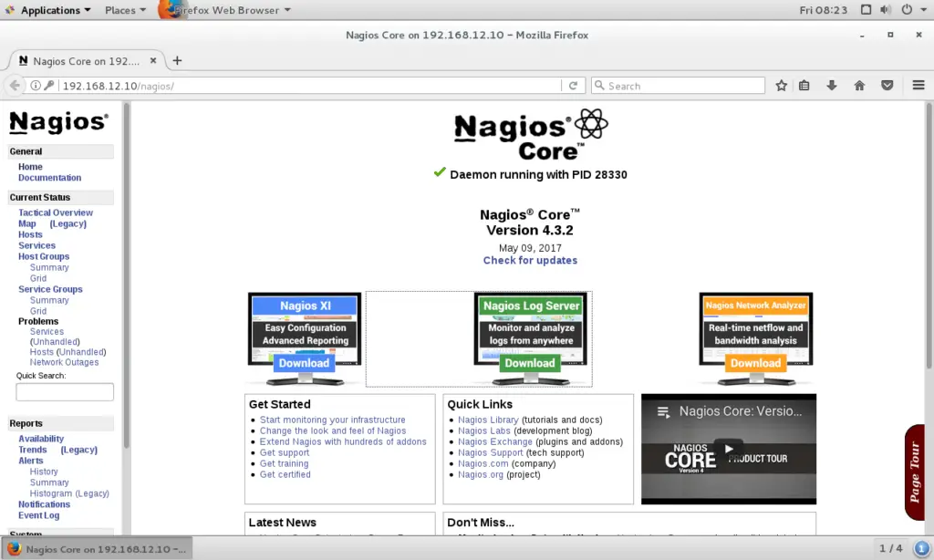The image size is (934, 560).
Task: Open the Page Tour side tab
Action: click(915, 472)
